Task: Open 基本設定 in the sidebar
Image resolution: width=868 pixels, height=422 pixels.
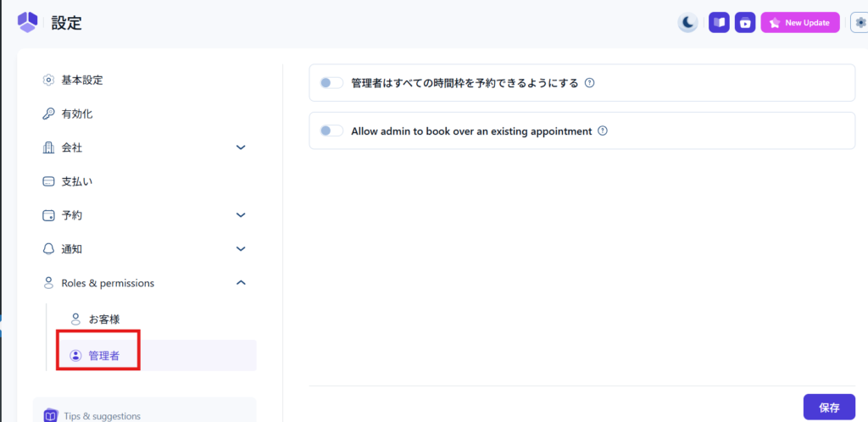Action: (82, 81)
